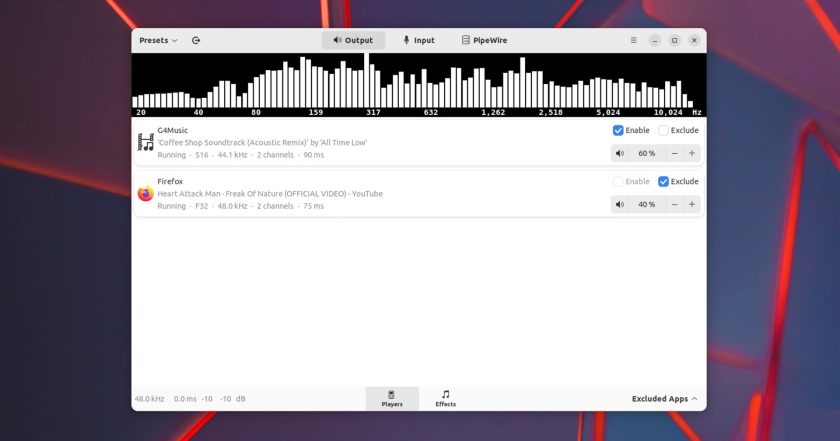Click the Firefox app icon
840x441 pixels.
145,193
